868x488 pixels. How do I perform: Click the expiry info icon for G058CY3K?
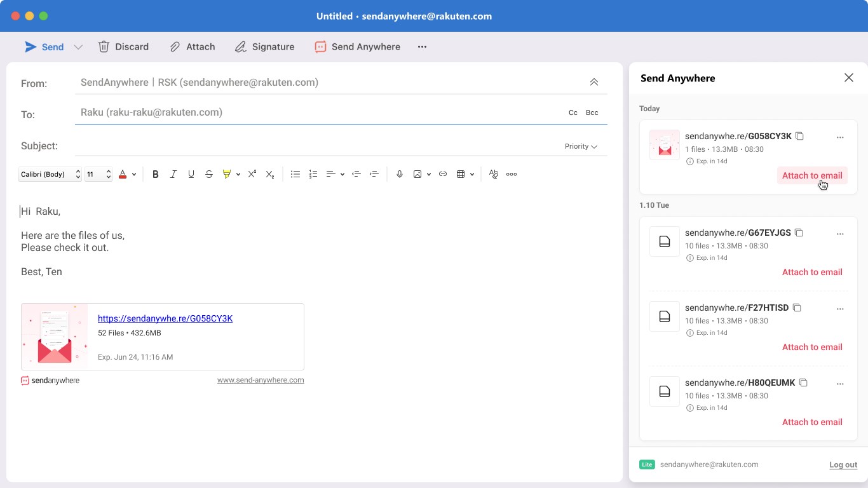pyautogui.click(x=690, y=161)
